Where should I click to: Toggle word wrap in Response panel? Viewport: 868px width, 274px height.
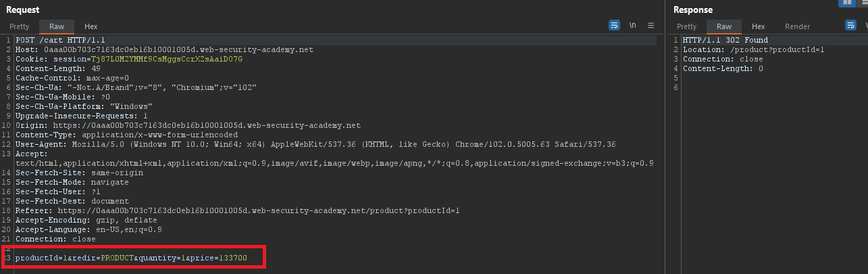(x=851, y=26)
